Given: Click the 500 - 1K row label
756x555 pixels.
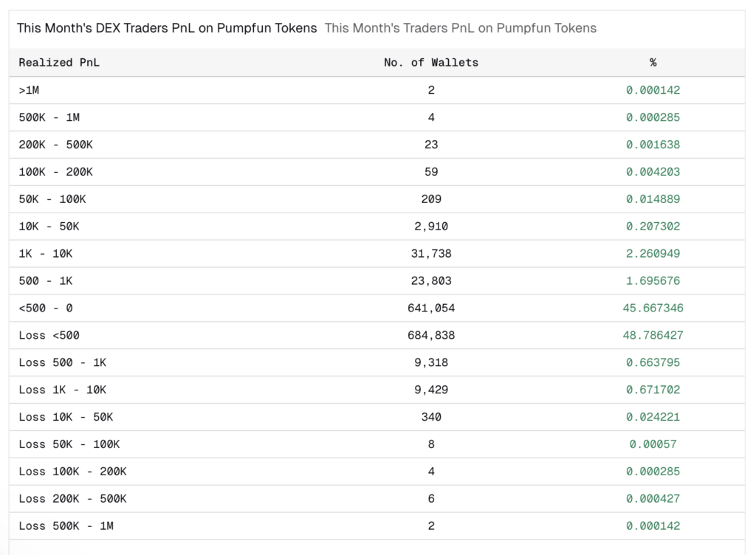Looking at the screenshot, I should 46,281.
